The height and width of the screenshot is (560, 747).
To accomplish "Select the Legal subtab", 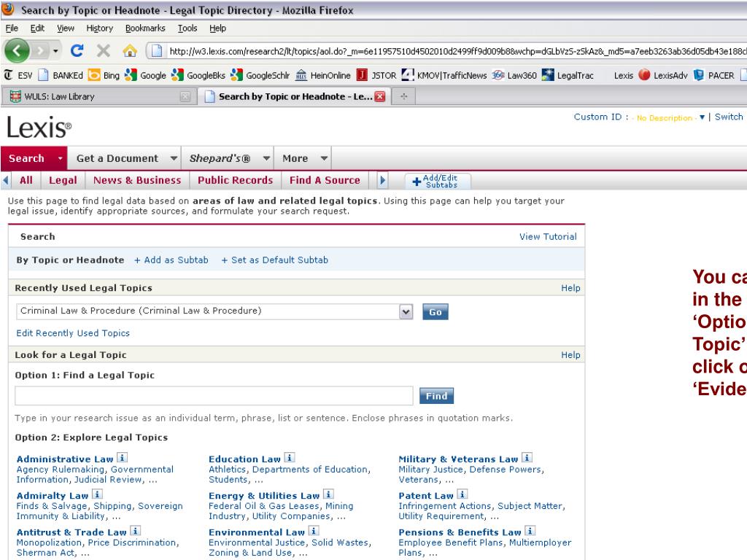I will (63, 181).
